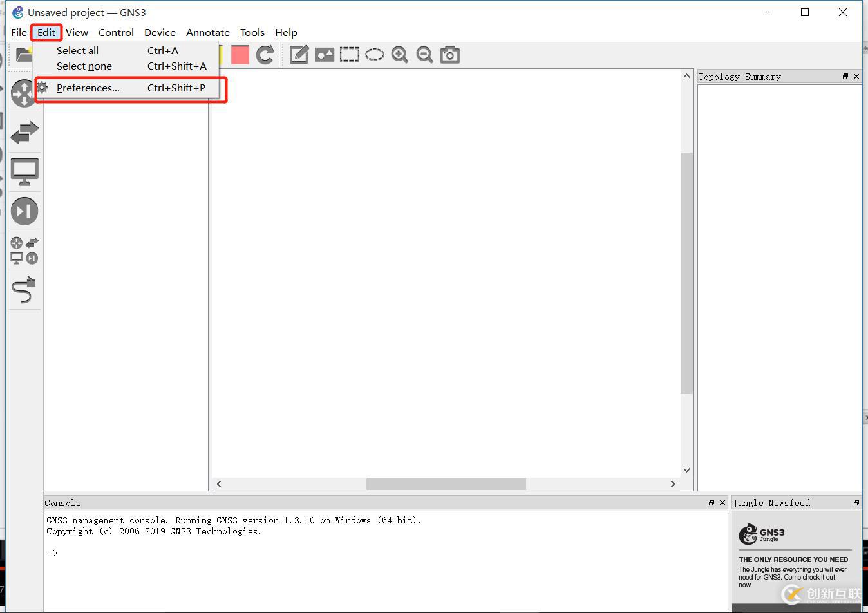Click the canvas scroll up arrow

(x=686, y=77)
